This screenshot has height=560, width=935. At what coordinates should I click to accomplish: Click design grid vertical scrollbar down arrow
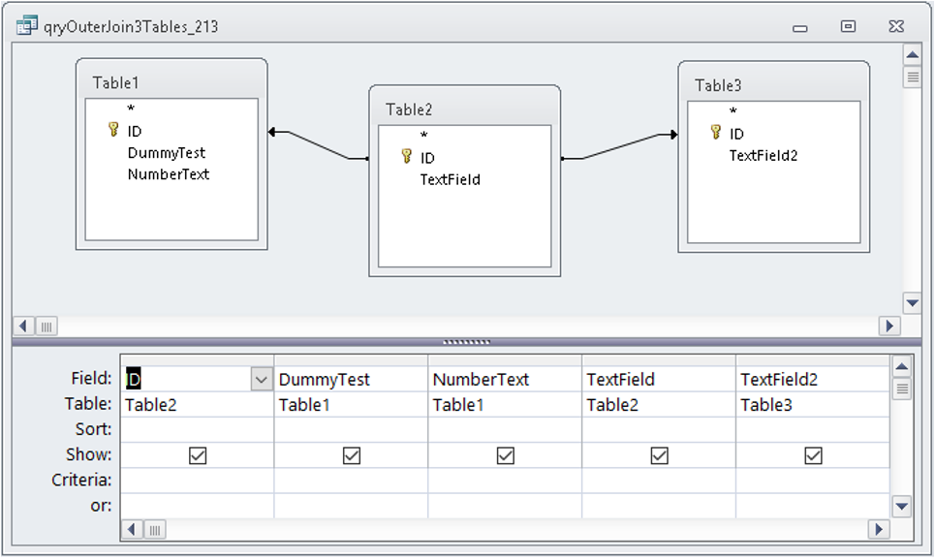pyautogui.click(x=902, y=507)
